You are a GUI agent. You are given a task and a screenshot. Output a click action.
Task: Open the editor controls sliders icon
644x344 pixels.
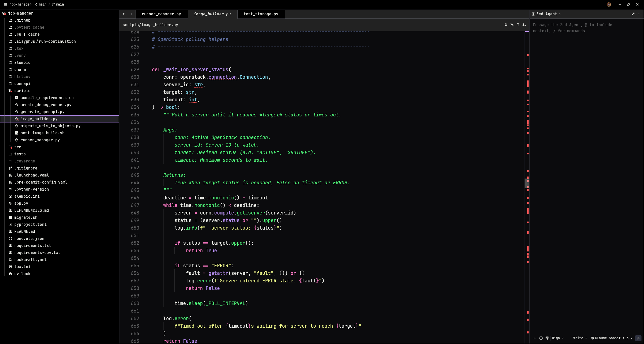[x=524, y=25]
